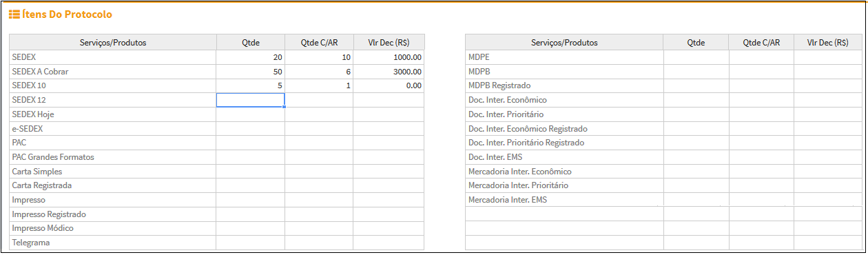Select SEDEX Hoje Vlr Dec cell
The width and height of the screenshot is (868, 255).
[x=389, y=114]
